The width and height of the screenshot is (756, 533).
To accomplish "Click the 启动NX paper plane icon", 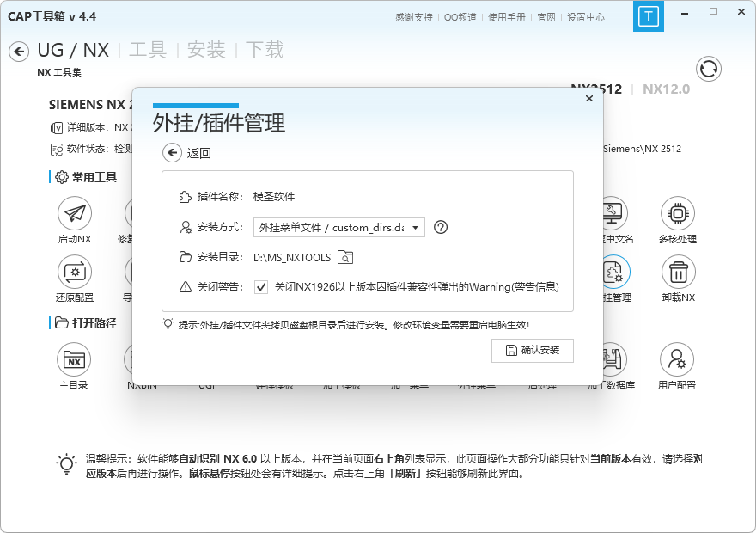I will 75,213.
